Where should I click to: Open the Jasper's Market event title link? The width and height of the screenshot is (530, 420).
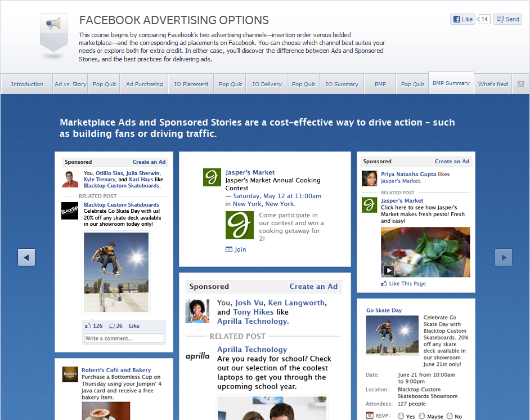(250, 172)
